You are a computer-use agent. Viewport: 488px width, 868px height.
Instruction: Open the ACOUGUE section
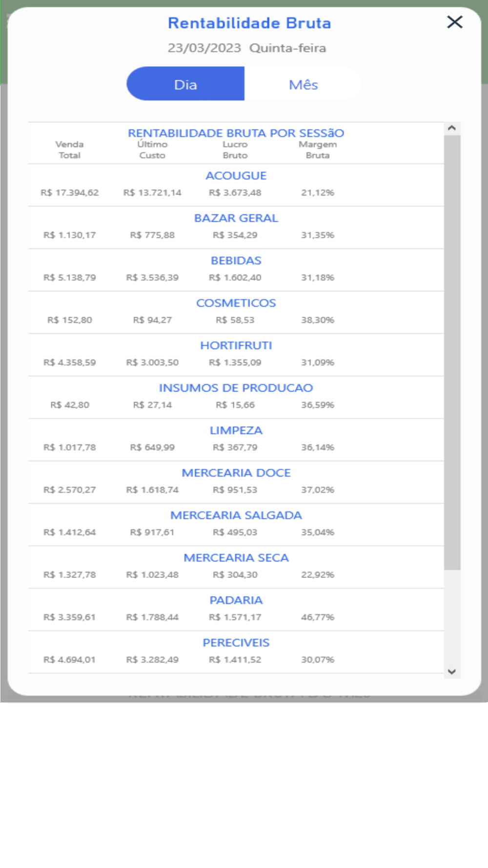pos(236,176)
